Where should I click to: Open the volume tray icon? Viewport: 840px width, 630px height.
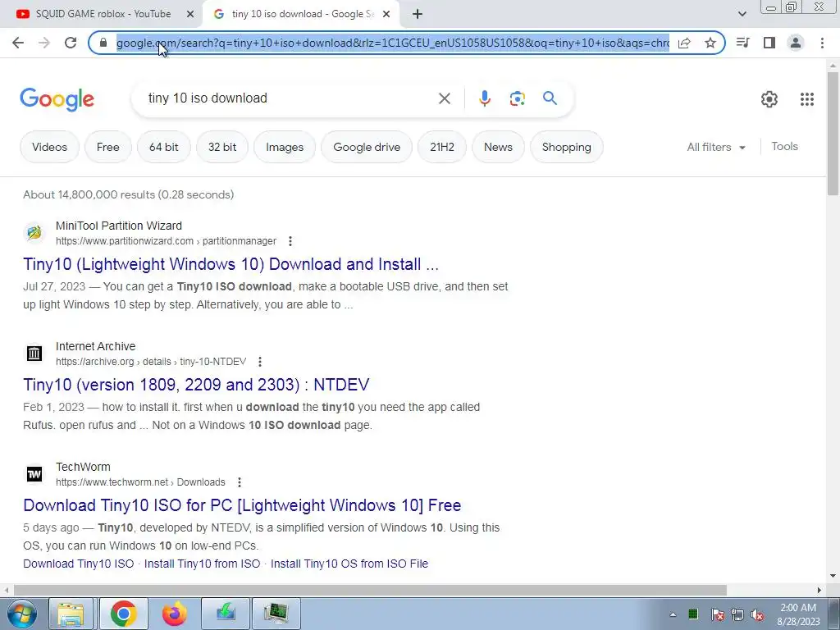click(x=757, y=614)
